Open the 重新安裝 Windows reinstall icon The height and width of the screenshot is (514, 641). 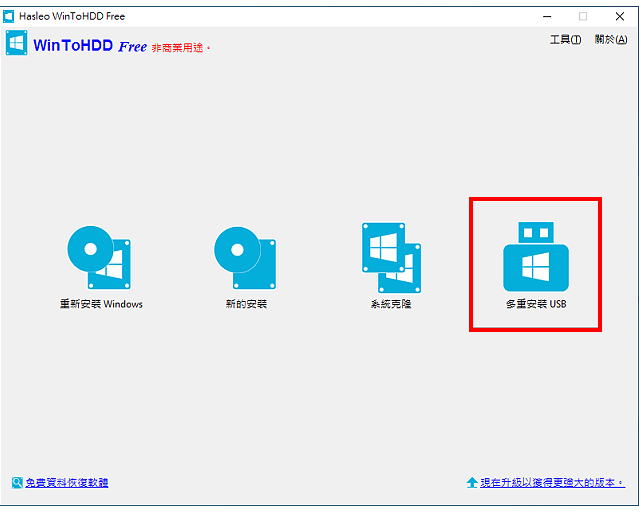tap(99, 258)
